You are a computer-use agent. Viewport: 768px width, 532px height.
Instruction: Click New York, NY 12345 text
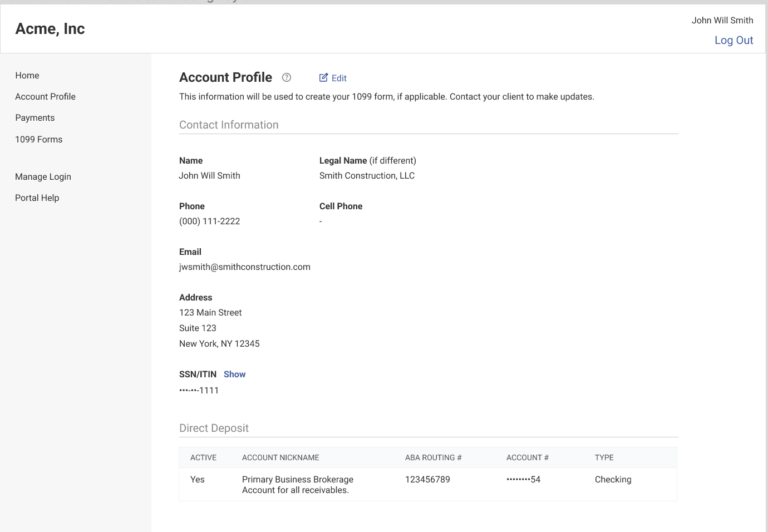point(219,344)
